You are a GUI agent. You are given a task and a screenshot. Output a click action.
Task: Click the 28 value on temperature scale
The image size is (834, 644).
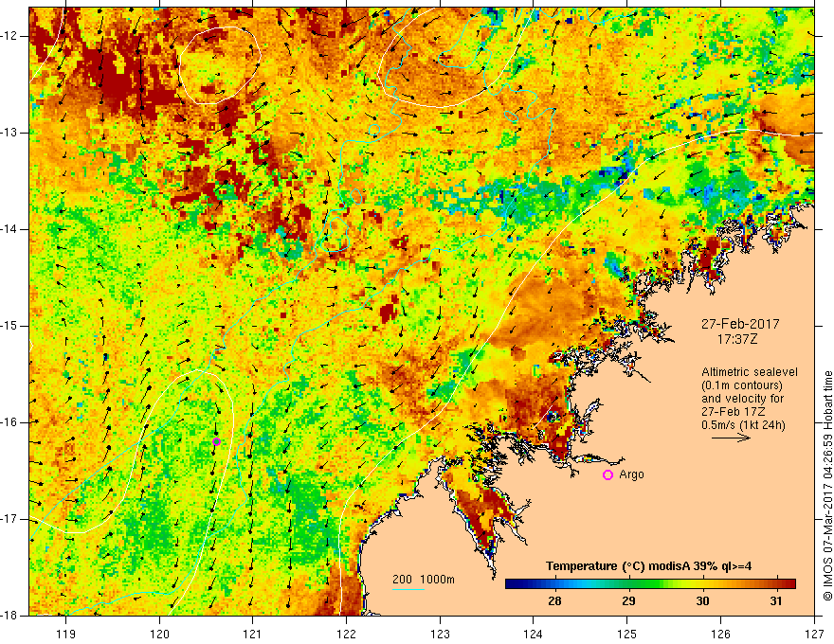[554, 601]
